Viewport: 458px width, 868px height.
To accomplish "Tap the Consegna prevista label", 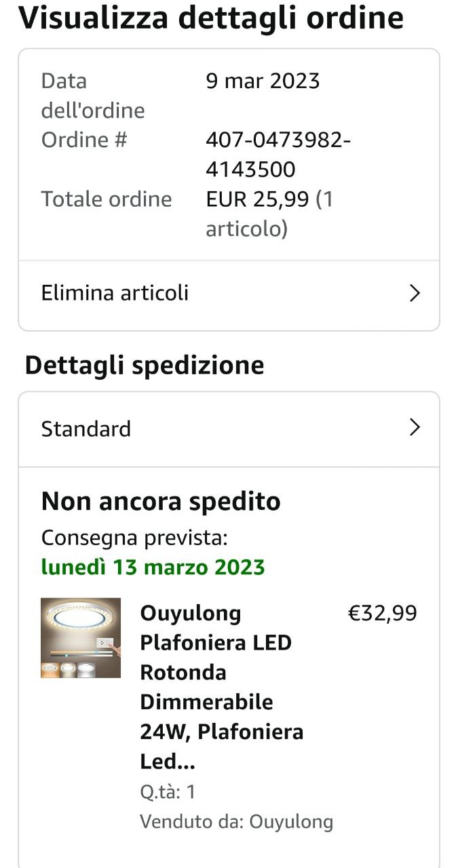I will 134,538.
